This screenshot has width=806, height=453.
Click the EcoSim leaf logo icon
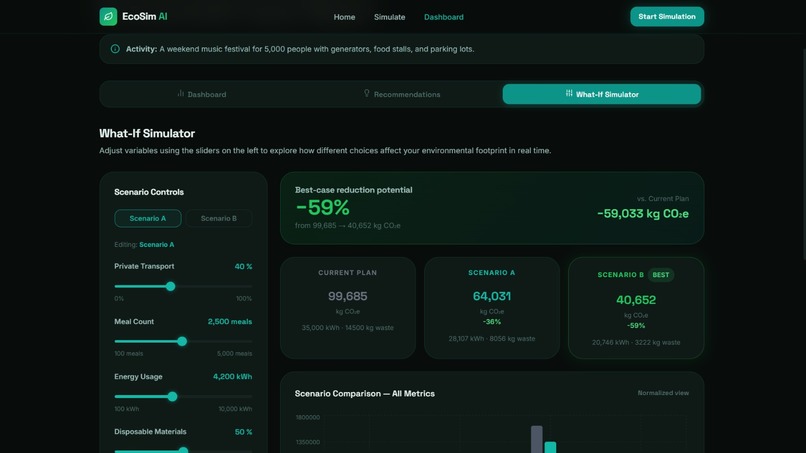tap(108, 16)
